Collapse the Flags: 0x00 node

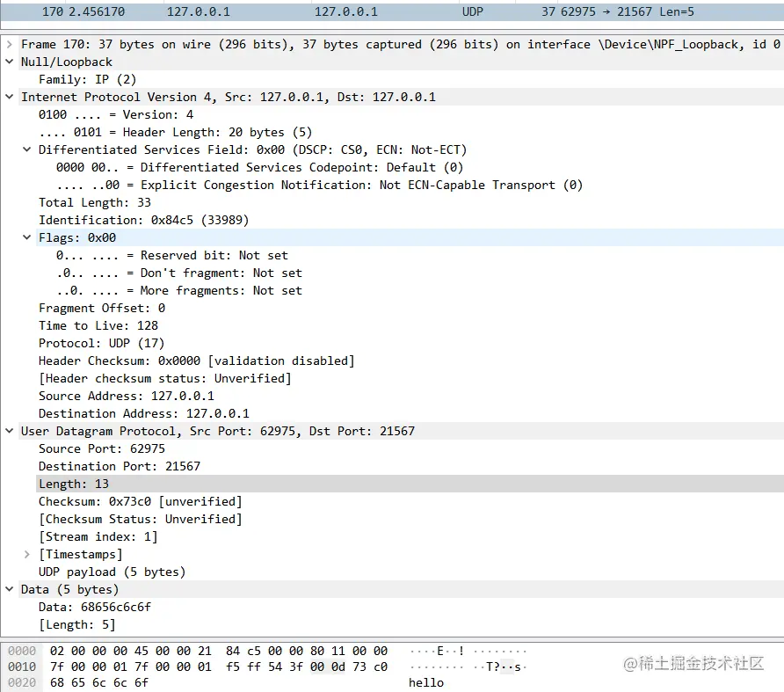(27, 237)
